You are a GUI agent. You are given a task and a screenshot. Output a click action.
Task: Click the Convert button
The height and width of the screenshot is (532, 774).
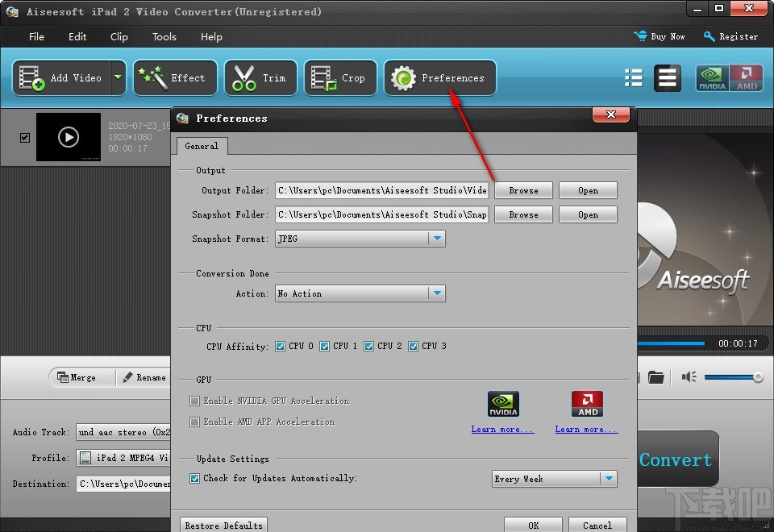[676, 459]
